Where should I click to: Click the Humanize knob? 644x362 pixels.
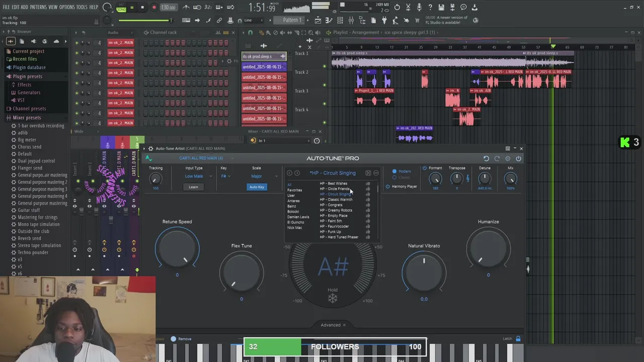point(488,248)
